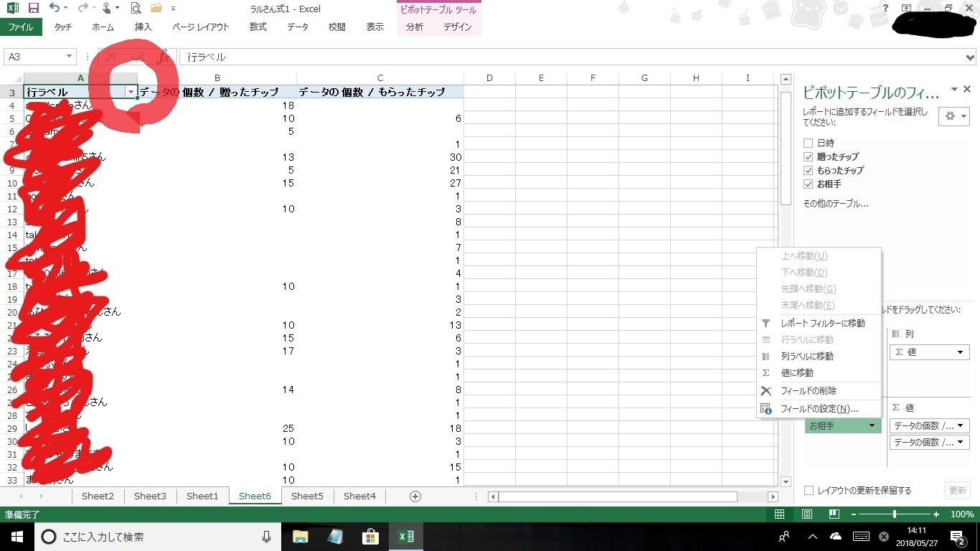Click the open folder icon in title bar

[x=156, y=9]
